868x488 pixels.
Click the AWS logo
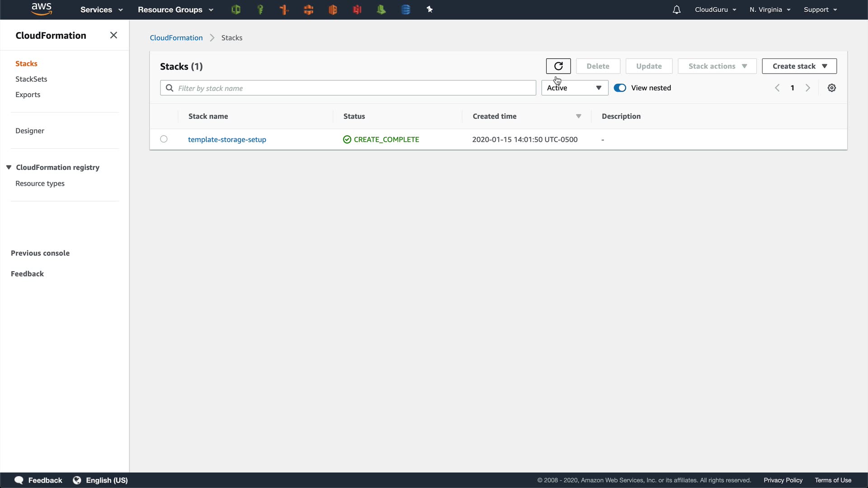coord(42,9)
